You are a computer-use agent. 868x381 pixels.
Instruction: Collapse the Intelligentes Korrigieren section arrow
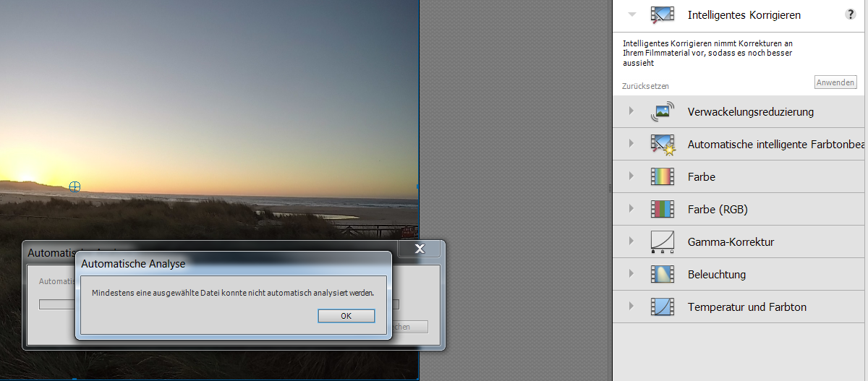click(x=632, y=14)
